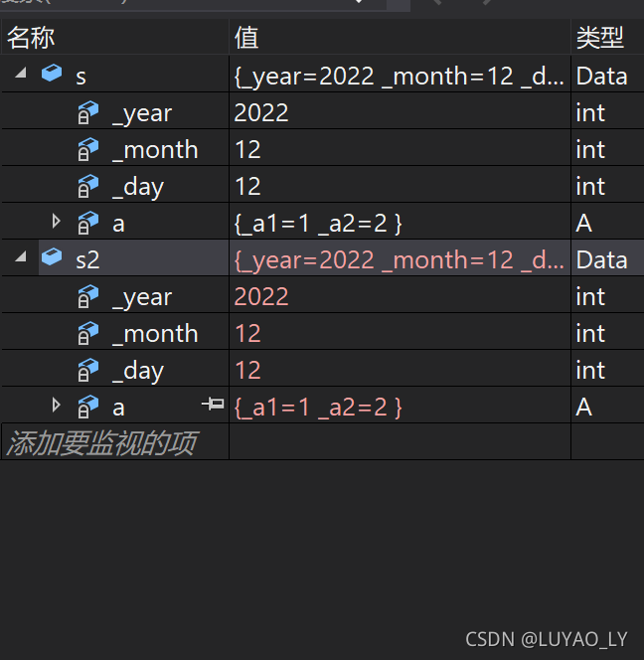This screenshot has width=644, height=660.
Task: Click the red value 12 of s2 _month
Action: [247, 333]
